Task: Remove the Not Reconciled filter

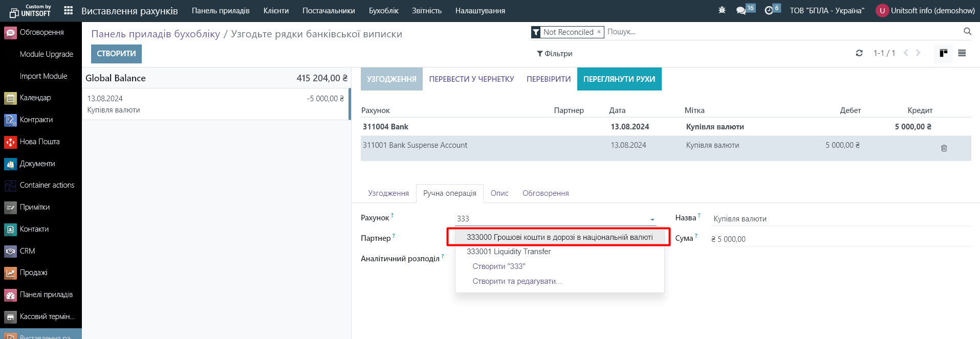Action: (x=599, y=32)
